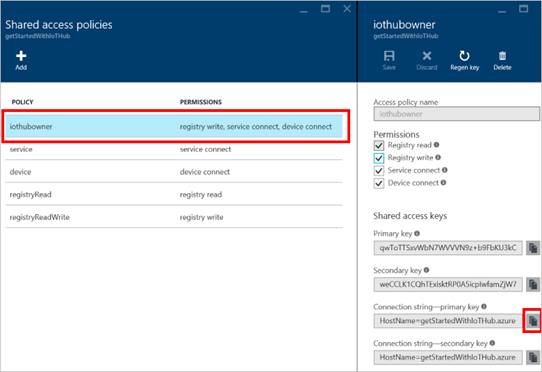Image resolution: width=542 pixels, height=372 pixels.
Task: Select the registryReadWrite policy row
Action: point(174,217)
